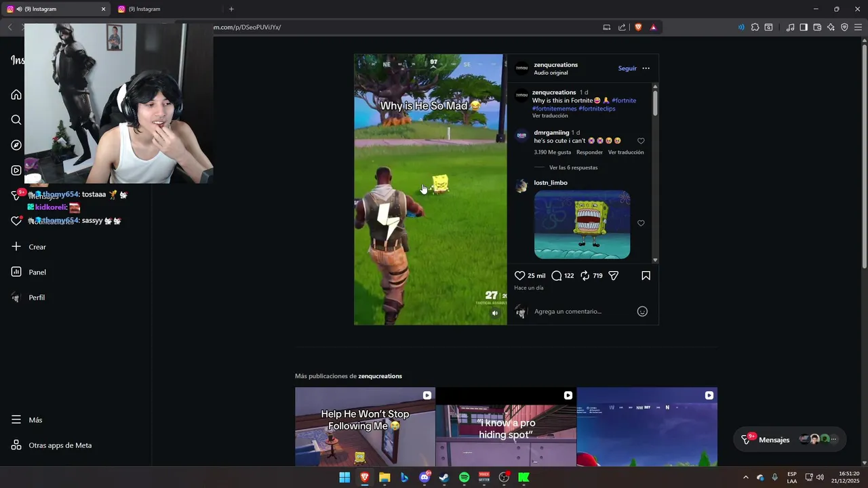
Task: Open a new browser tab with plus
Action: pos(231,9)
